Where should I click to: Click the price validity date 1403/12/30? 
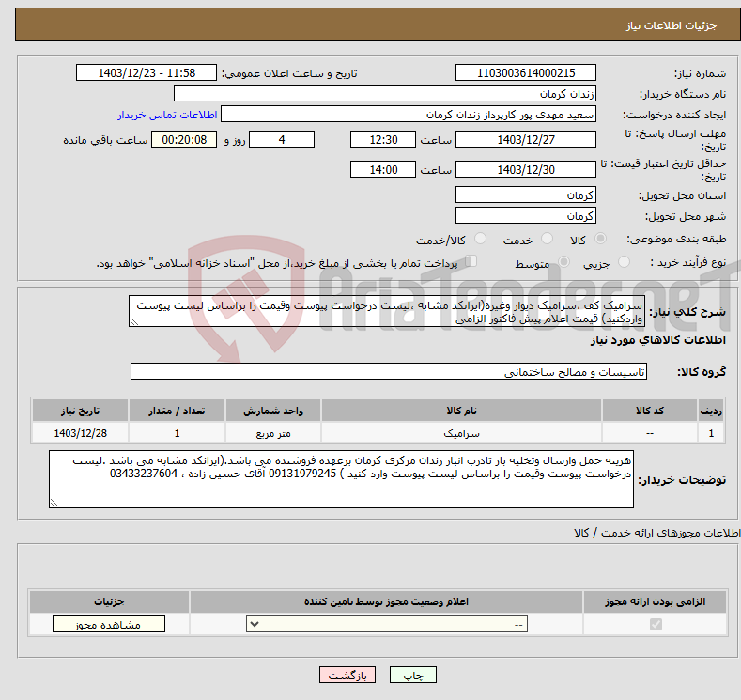click(x=526, y=169)
